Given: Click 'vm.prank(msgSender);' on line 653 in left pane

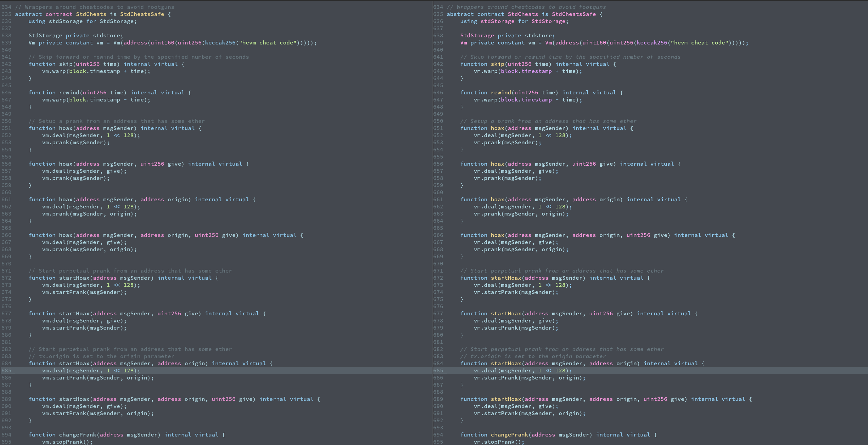Looking at the screenshot, I should (76, 143).
